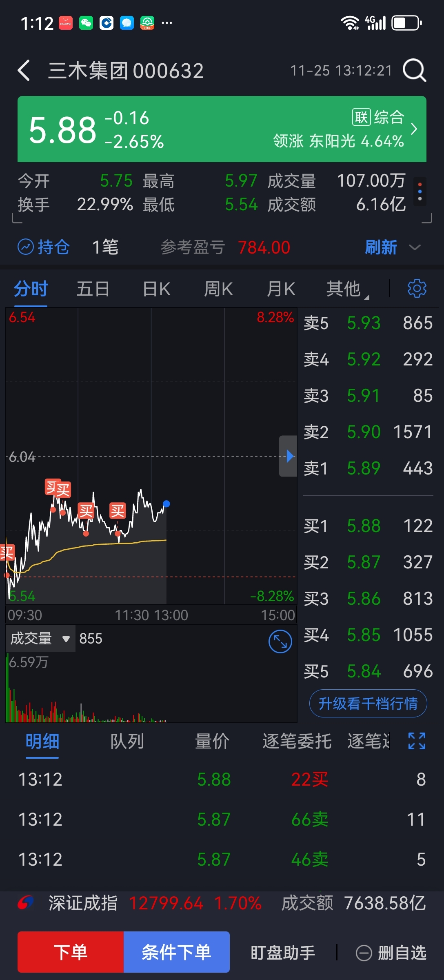The height and width of the screenshot is (980, 444).
Task: Tap the 买3 5.86 order row
Action: tap(368, 599)
